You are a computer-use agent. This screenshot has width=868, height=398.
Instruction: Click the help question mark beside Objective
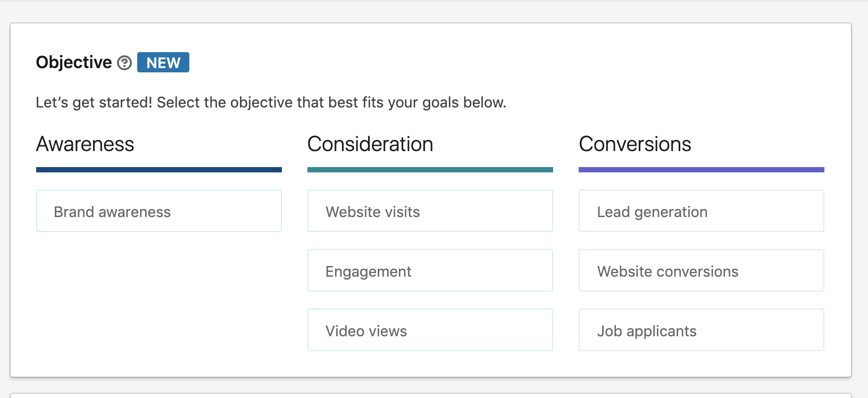point(124,63)
